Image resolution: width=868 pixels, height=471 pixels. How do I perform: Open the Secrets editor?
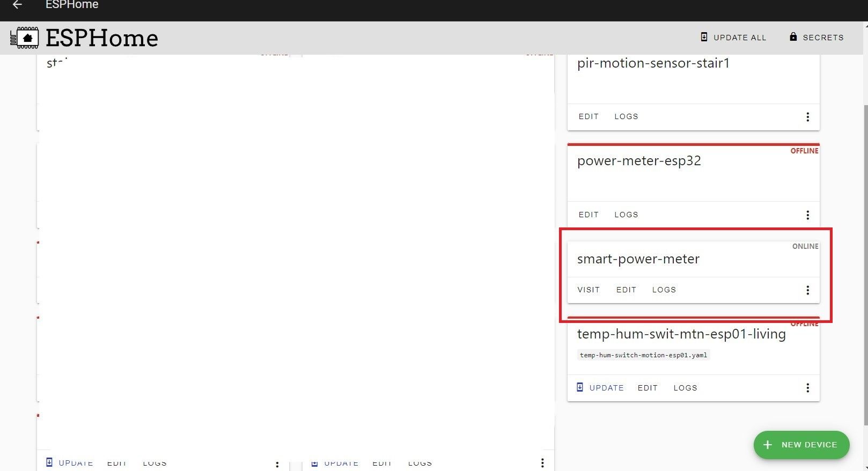pyautogui.click(x=816, y=38)
